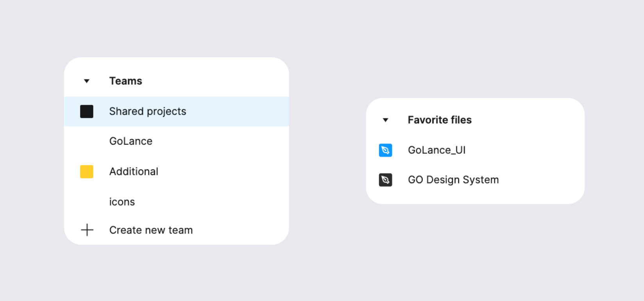Open the GoLance_UI favorite file
The image size is (644, 301).
click(436, 150)
